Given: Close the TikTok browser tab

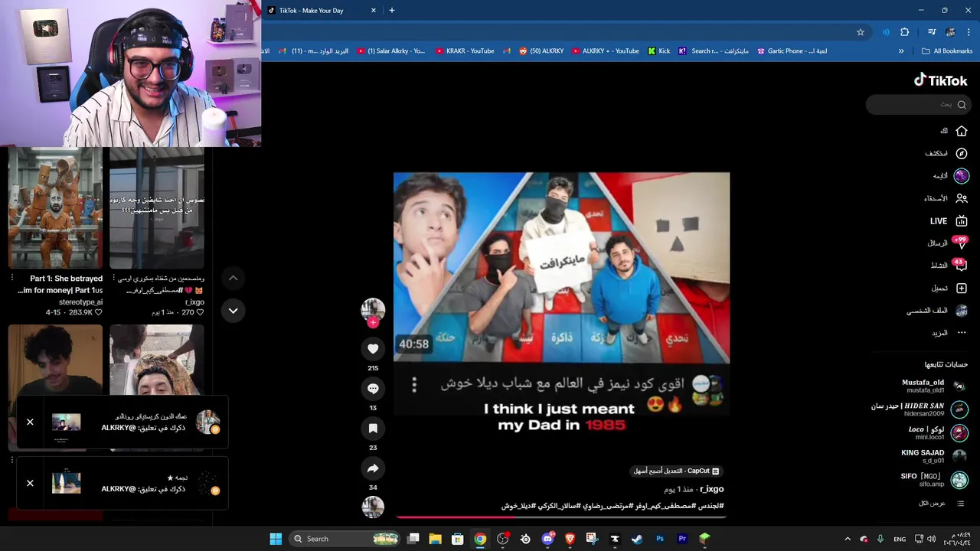Looking at the screenshot, I should tap(374, 11).
